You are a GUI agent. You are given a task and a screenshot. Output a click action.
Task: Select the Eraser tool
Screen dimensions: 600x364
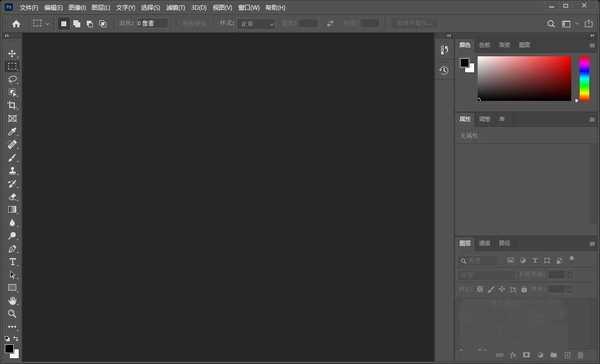[x=12, y=197]
